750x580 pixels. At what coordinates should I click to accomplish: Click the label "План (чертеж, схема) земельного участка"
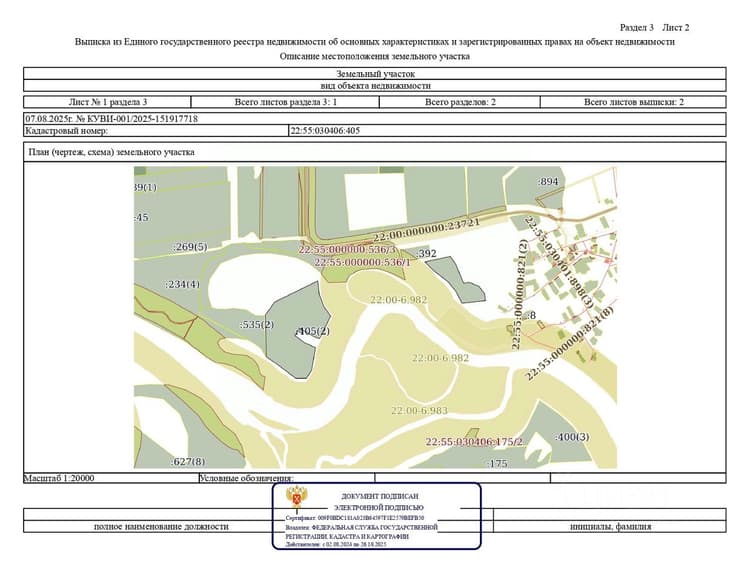pos(111,152)
